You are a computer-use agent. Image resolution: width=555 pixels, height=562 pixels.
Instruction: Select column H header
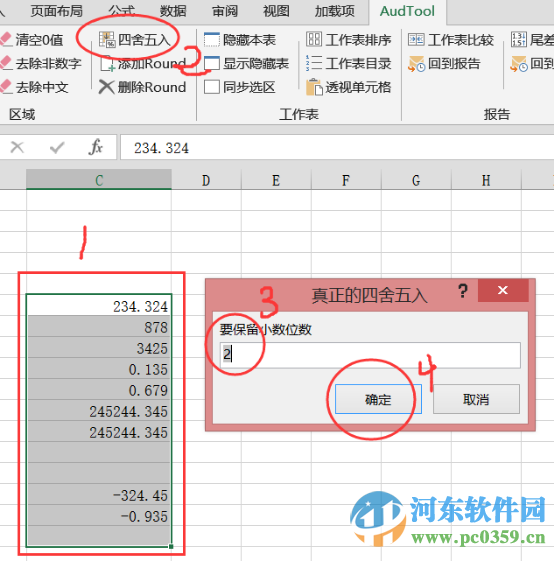pos(486,180)
